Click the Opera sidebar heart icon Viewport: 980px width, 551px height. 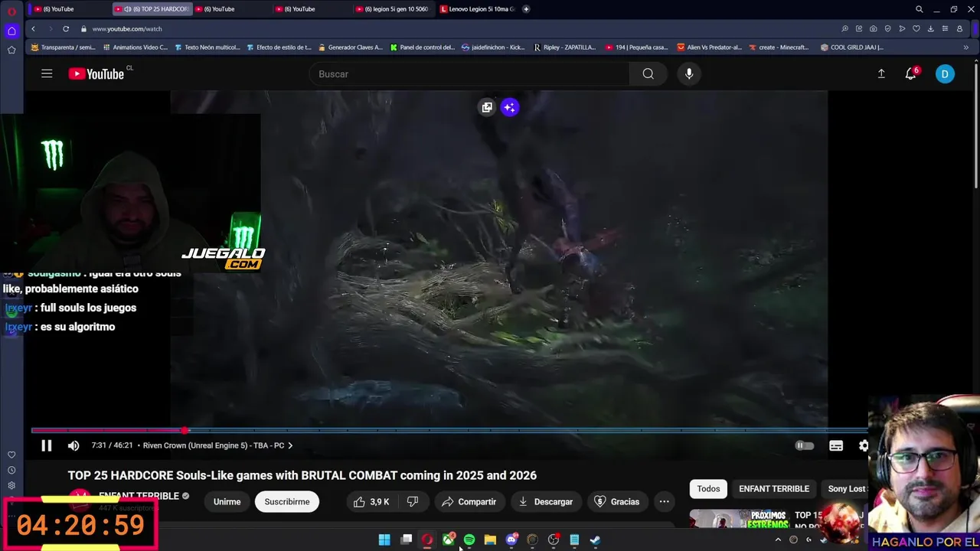coord(11,455)
